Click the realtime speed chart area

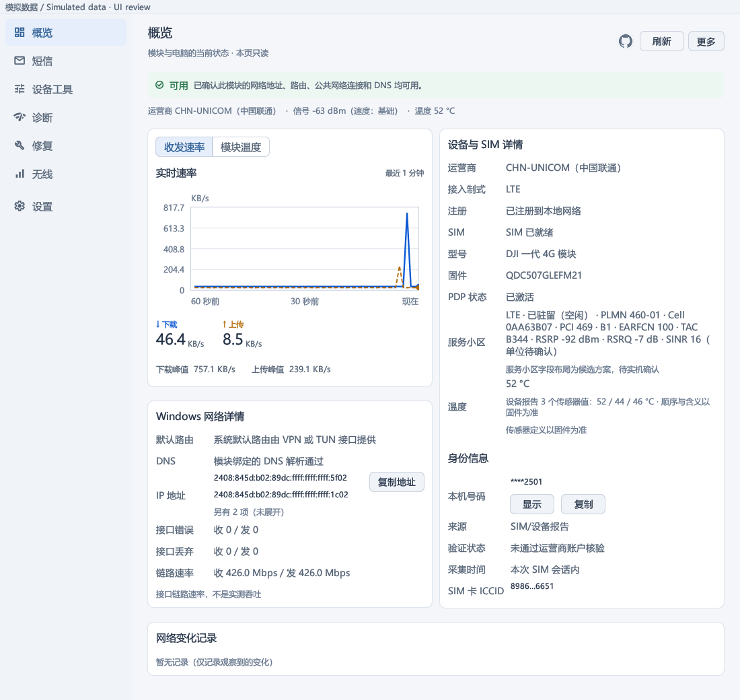[304, 248]
